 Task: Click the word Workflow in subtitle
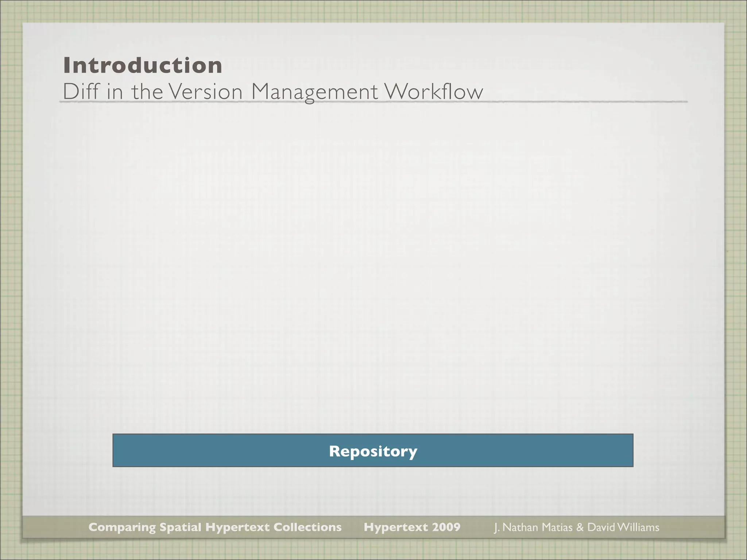pyautogui.click(x=434, y=91)
